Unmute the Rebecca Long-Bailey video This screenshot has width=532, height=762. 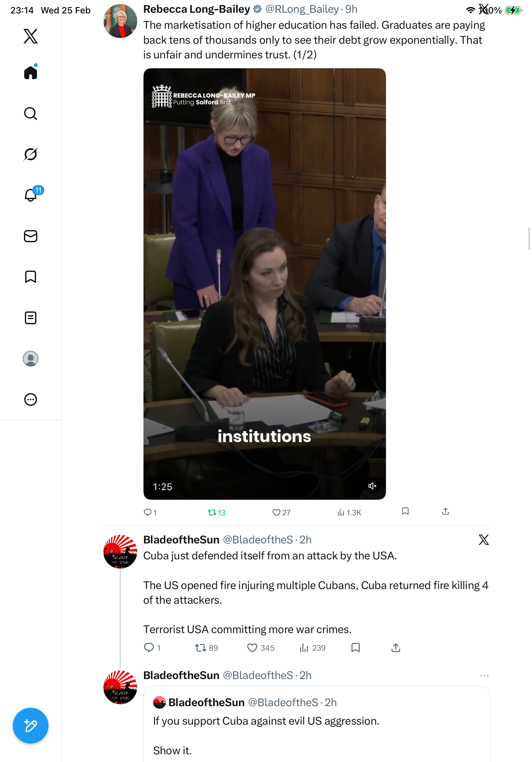coord(372,486)
